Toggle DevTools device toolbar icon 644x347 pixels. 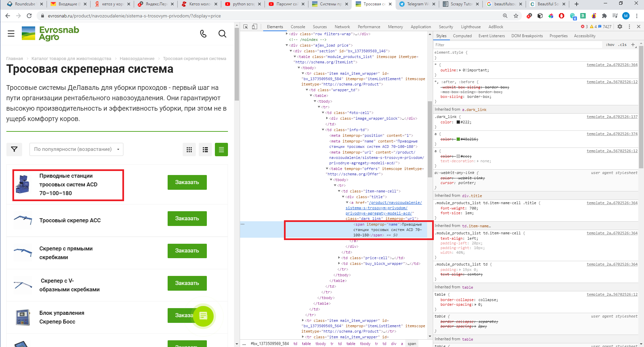pyautogui.click(x=254, y=27)
